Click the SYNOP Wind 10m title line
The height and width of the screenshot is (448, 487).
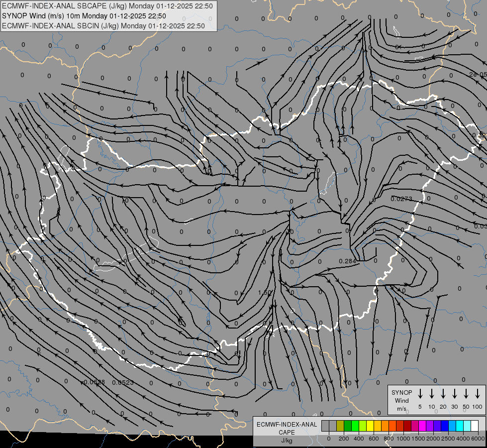click(x=84, y=16)
